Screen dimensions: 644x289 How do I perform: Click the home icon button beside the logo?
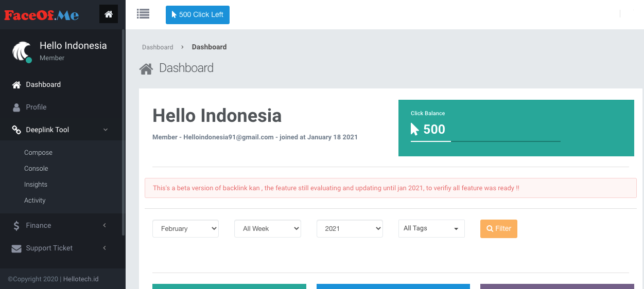coord(108,14)
